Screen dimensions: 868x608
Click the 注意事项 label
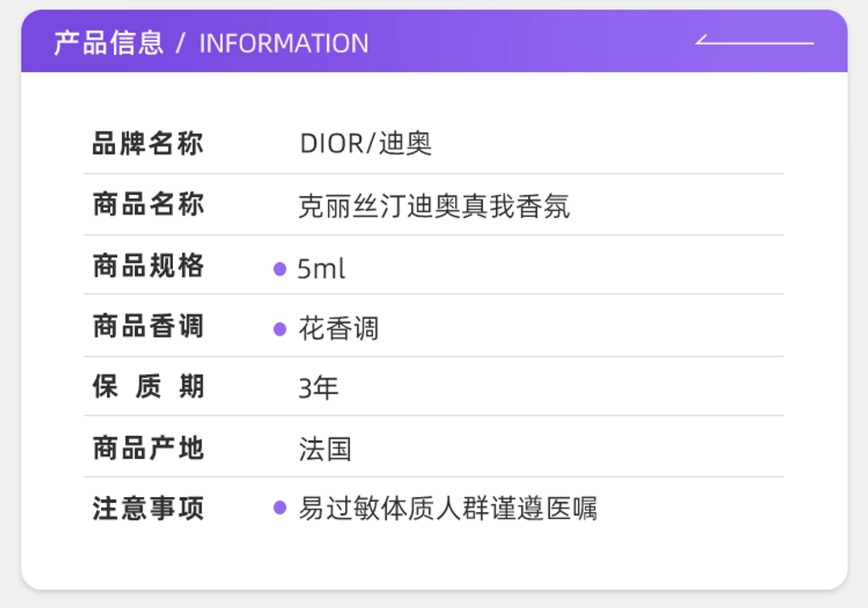pos(148,508)
